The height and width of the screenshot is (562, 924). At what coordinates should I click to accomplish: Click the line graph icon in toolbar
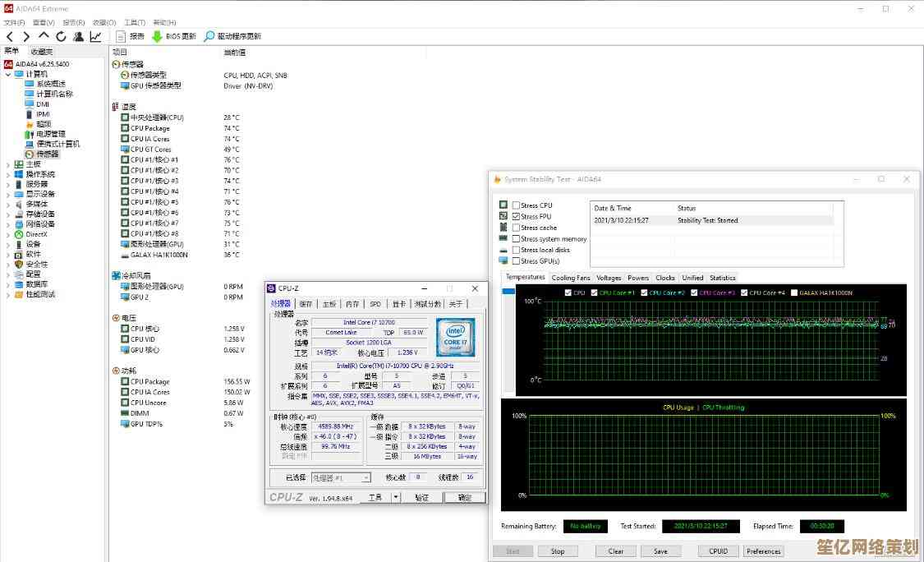[x=96, y=36]
